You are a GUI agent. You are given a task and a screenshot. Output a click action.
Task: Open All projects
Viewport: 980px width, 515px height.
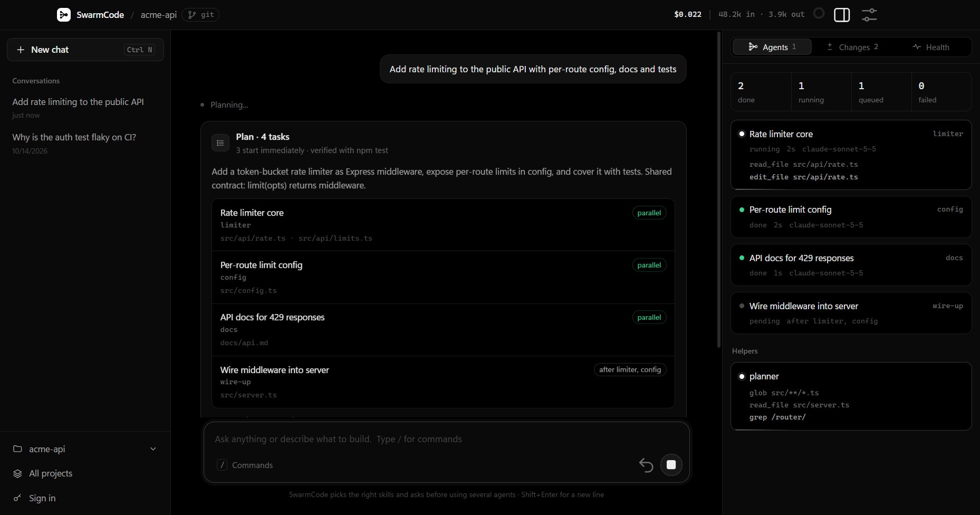[x=85, y=473]
